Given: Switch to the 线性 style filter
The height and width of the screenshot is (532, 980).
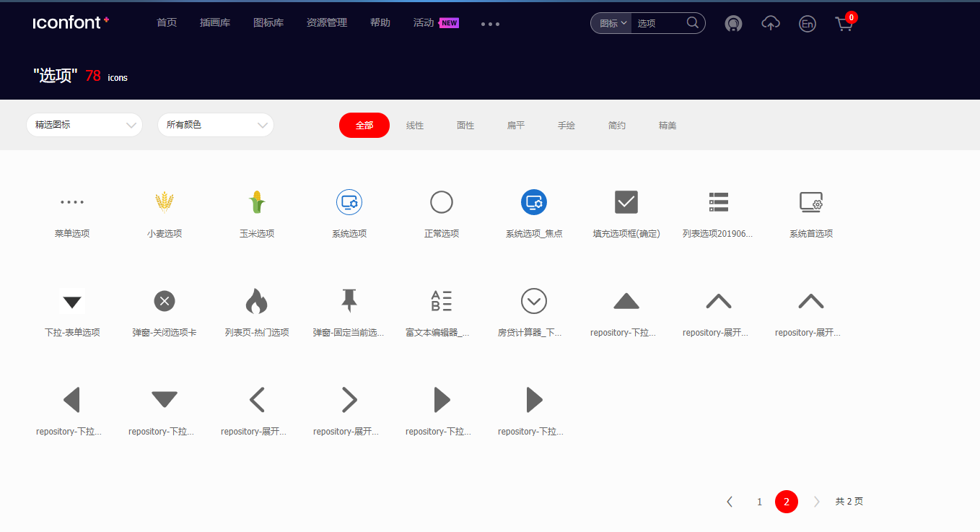Looking at the screenshot, I should (x=415, y=126).
